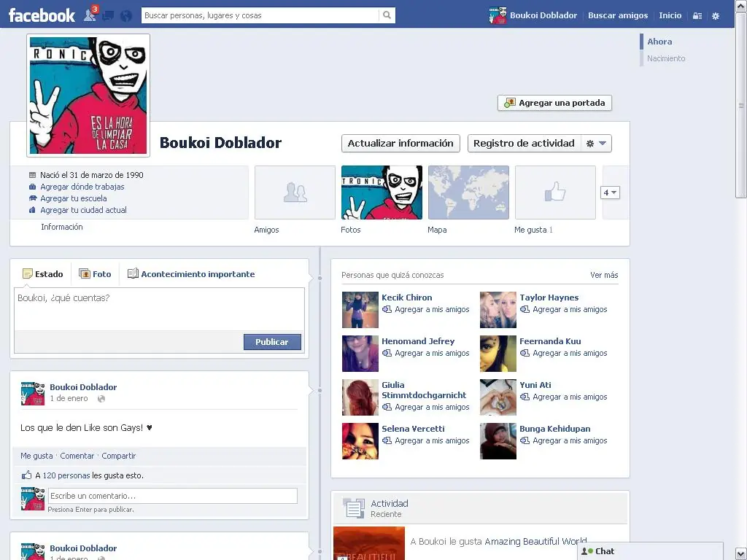Click Boukoi Doblador name on 1 de enero post
Screen dimensions: 747x560
(x=83, y=387)
